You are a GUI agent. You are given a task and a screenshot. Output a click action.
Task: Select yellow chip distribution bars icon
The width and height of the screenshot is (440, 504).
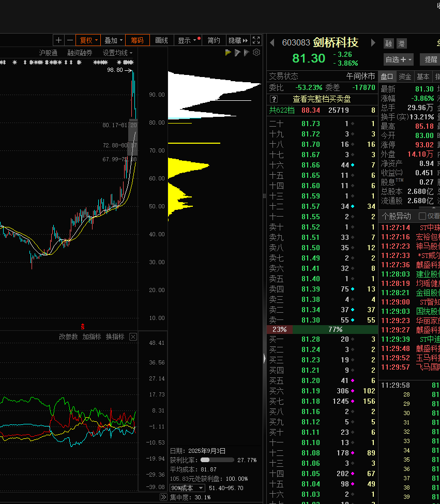pyautogui.click(x=228, y=52)
